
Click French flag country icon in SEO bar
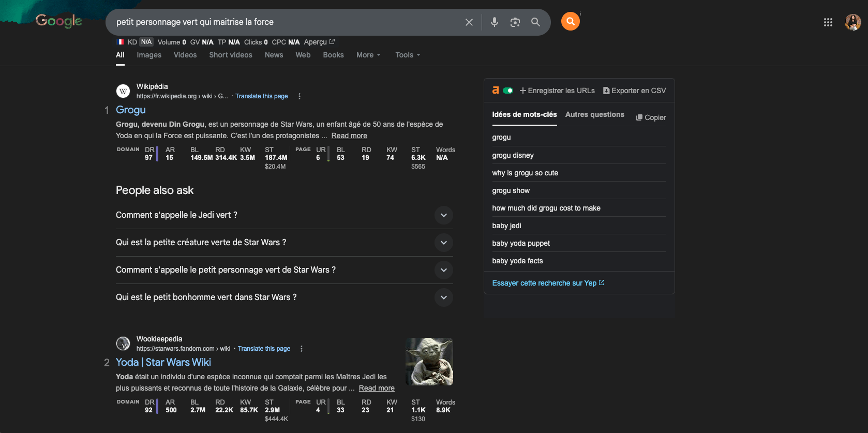click(x=121, y=42)
